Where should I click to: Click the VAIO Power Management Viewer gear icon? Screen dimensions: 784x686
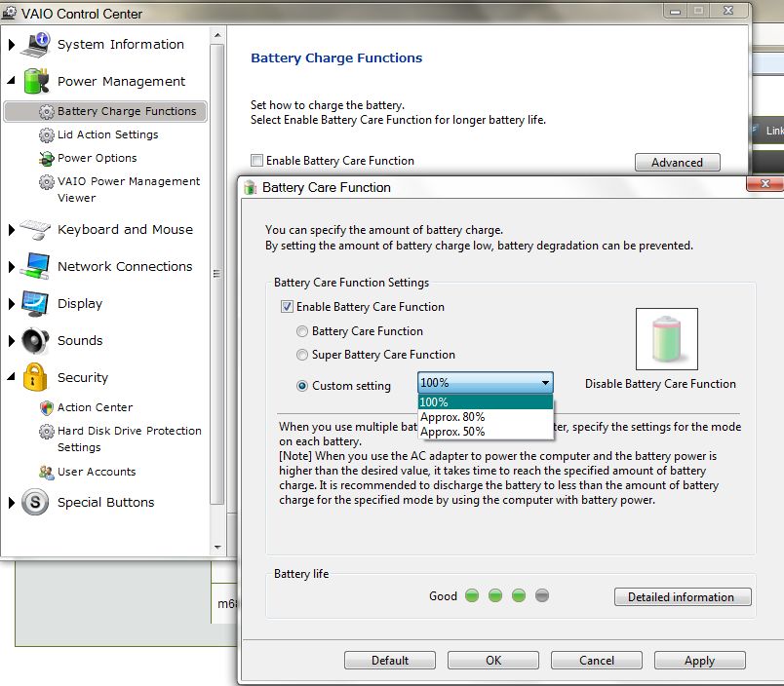click(x=47, y=182)
